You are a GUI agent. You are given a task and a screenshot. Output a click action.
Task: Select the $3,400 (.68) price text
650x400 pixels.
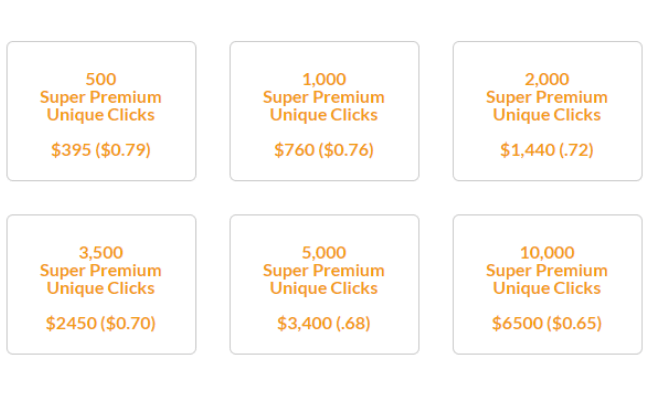click(324, 323)
